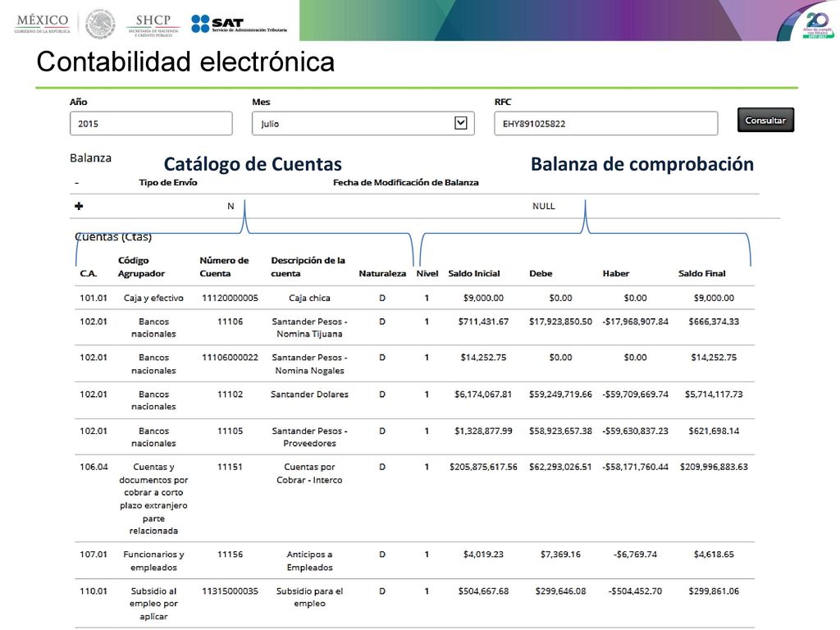Screen dimensions: 840x630
Task: Click the 101.01 code cell
Action: tap(94, 298)
